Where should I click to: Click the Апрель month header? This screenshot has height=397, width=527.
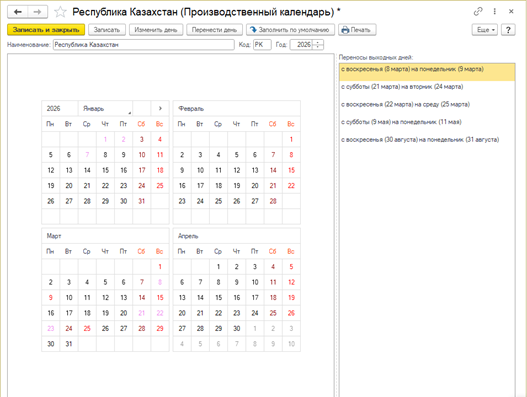237,236
